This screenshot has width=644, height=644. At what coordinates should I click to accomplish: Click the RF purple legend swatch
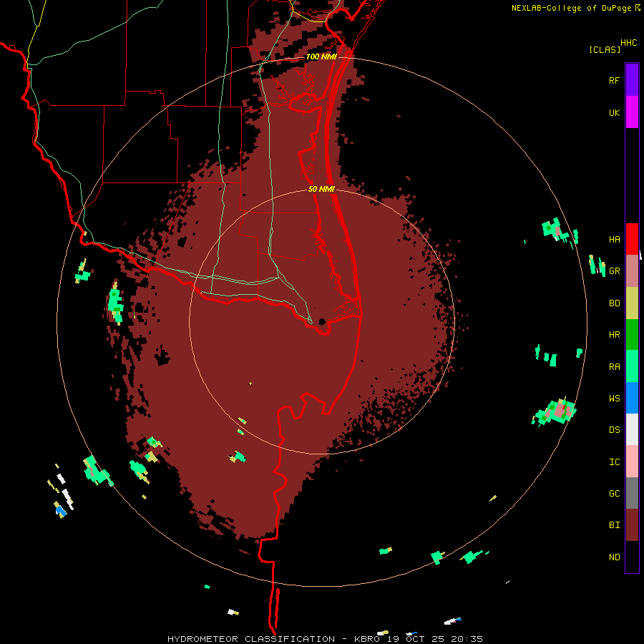point(632,80)
